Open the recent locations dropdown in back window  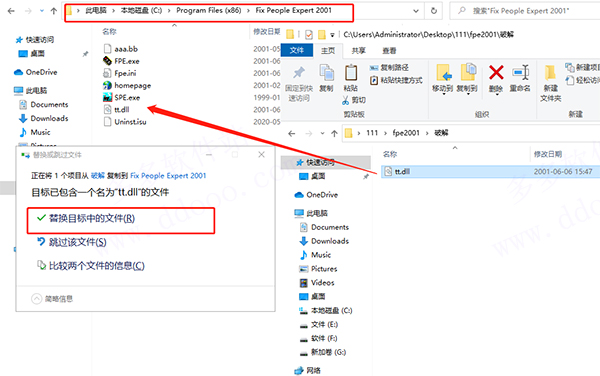42,11
